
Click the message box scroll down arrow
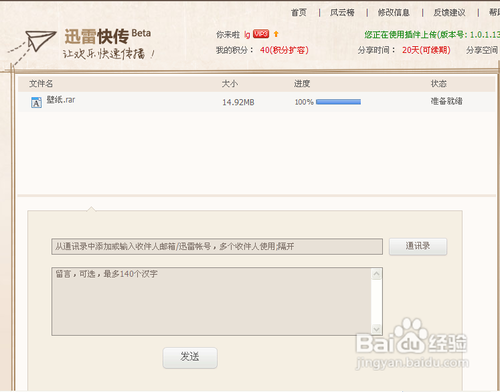[x=377, y=329]
